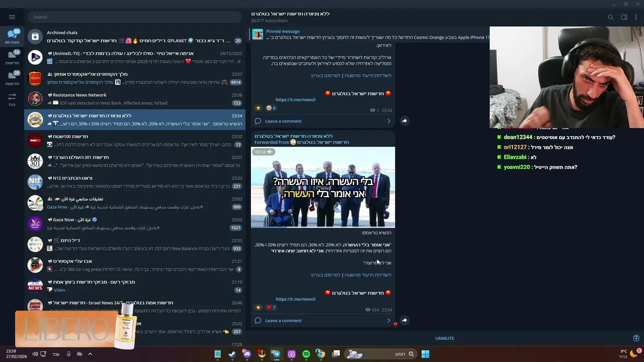The width and height of the screenshot is (644, 362).
Task: Click לשליחת תיעוד מהשטח link in the 23:34 post
Action: click(368, 75)
